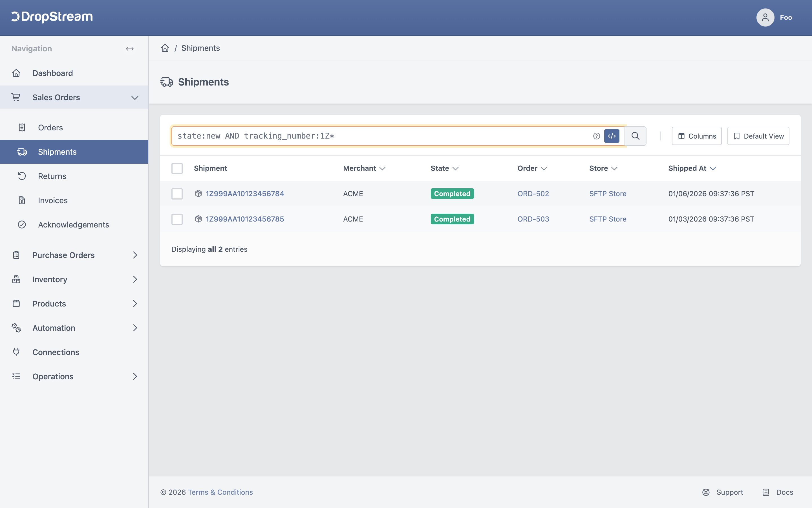The height and width of the screenshot is (508, 812).
Task: Click the Shipments breadcrumb text
Action: [x=201, y=48]
